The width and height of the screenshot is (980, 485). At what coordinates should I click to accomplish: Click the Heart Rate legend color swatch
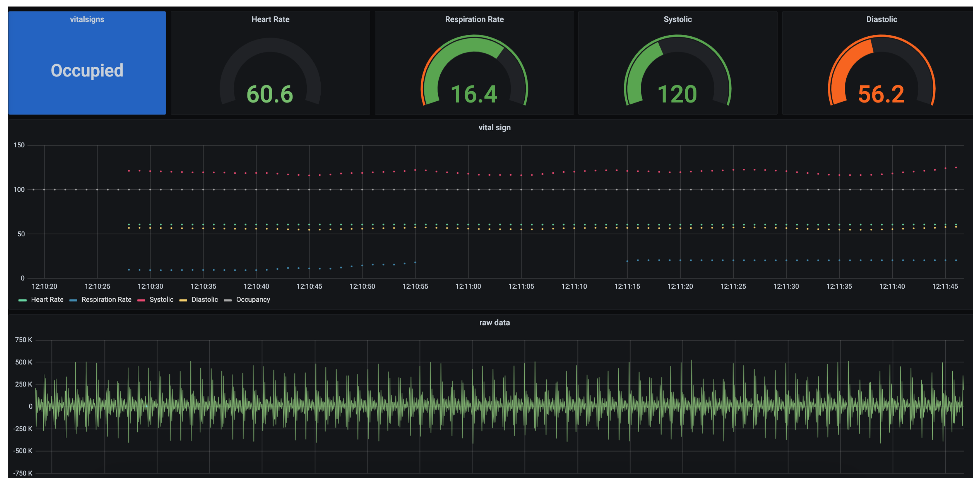22,300
